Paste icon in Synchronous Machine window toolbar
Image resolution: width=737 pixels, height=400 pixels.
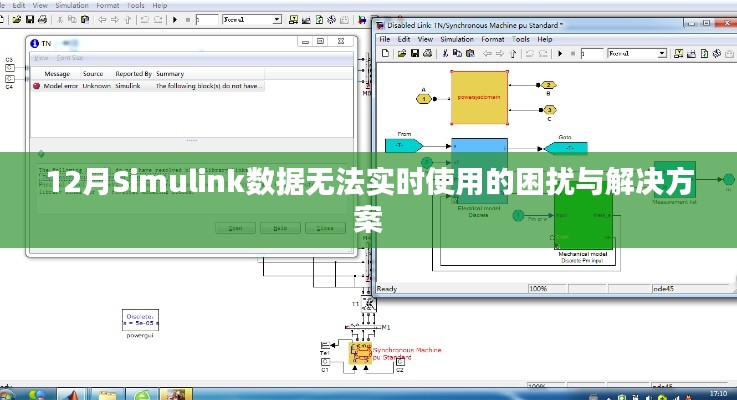coord(470,54)
